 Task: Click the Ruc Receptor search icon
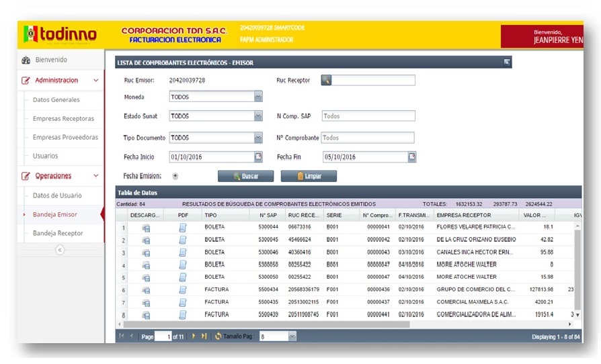pos(327,81)
